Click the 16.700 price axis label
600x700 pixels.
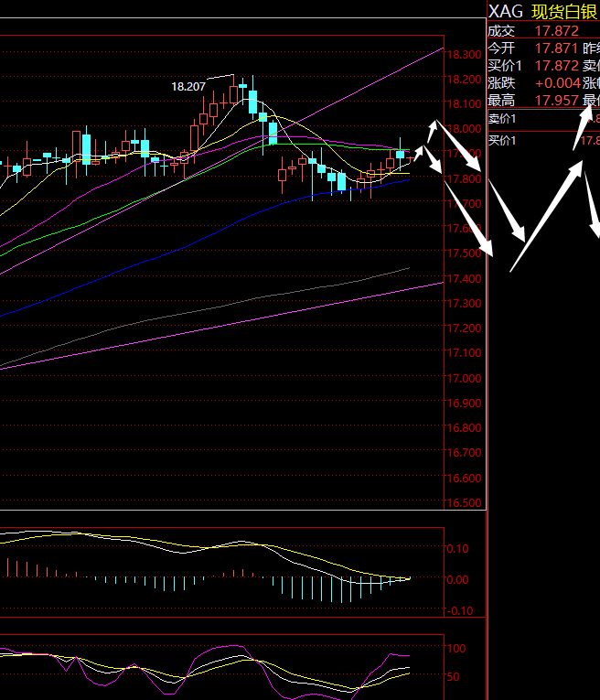pyautogui.click(x=465, y=453)
